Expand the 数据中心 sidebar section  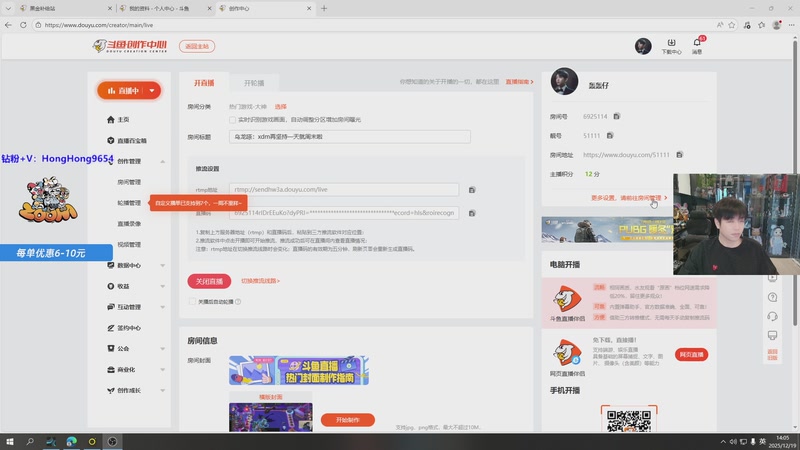point(162,266)
